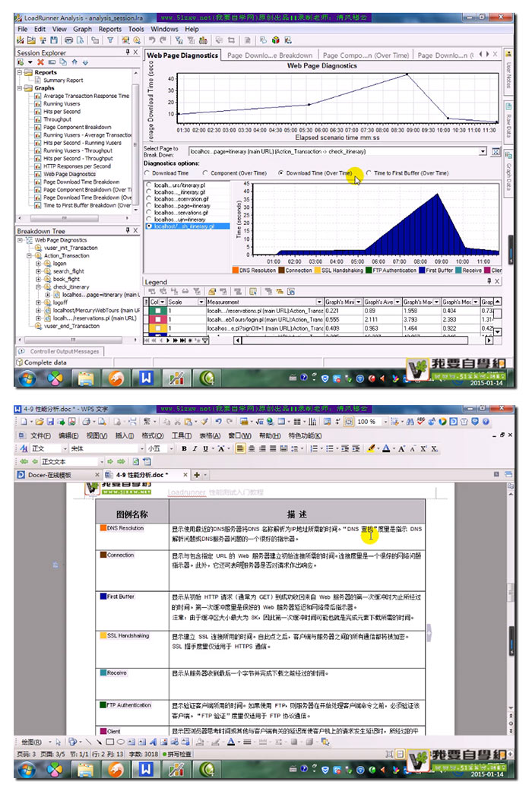Select Throughput graph in Session Explorer
This screenshot has width=532, height=788.
point(57,119)
